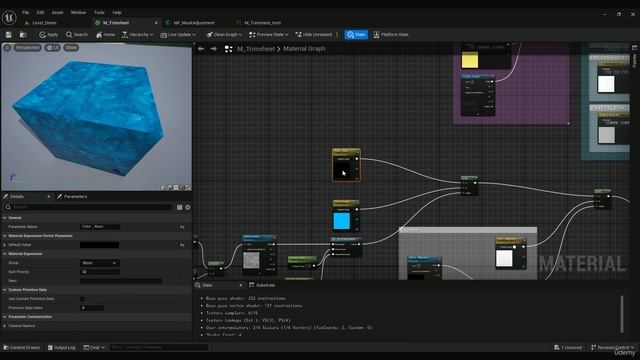Open toolbar three-dot options next to Hide Unrelated
The image size is (640, 360).
coord(337,35)
